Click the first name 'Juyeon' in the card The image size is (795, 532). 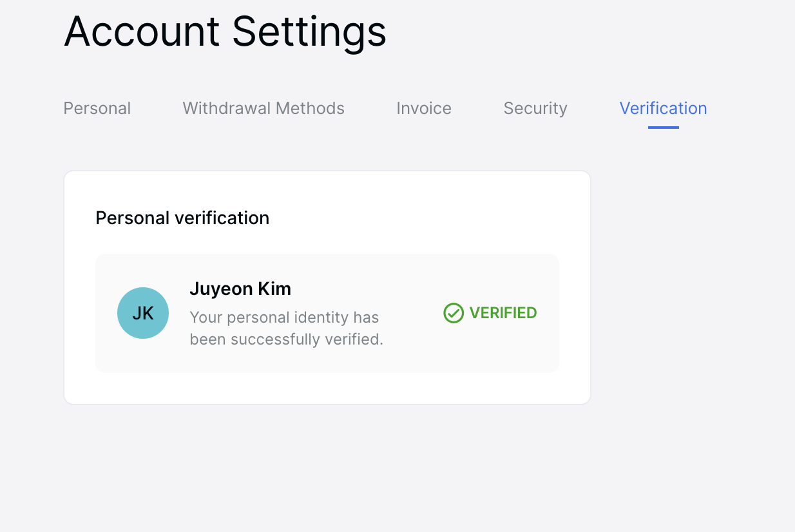click(x=221, y=289)
